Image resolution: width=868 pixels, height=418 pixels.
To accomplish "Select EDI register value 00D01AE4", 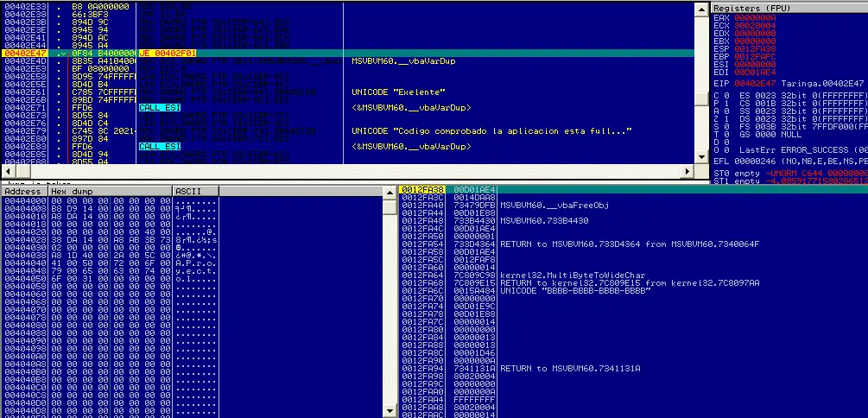I will [755, 72].
